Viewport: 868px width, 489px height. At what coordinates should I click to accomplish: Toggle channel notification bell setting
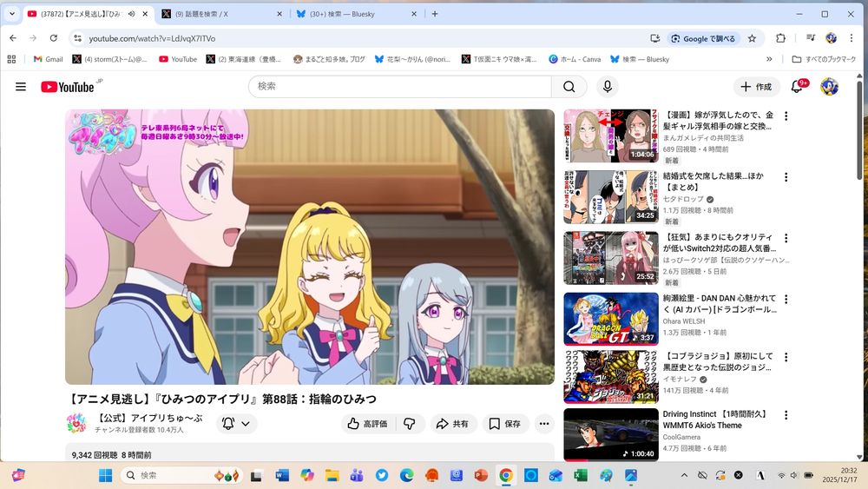[x=236, y=424]
